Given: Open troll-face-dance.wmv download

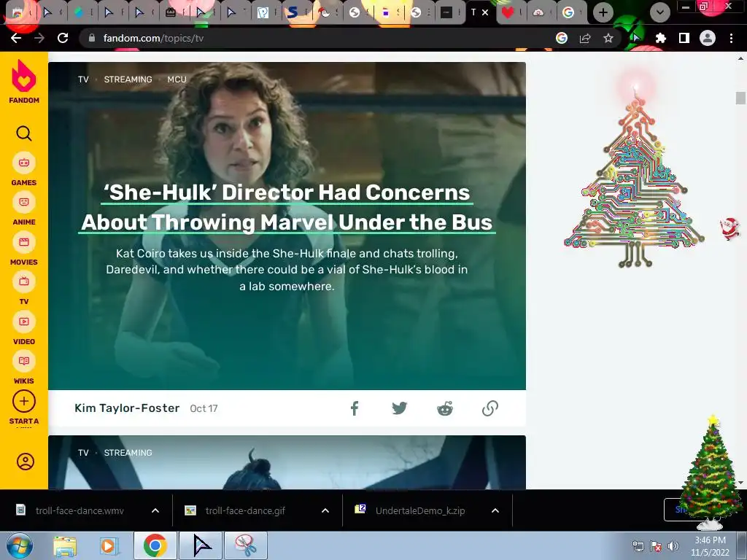Looking at the screenshot, I should coord(79,510).
